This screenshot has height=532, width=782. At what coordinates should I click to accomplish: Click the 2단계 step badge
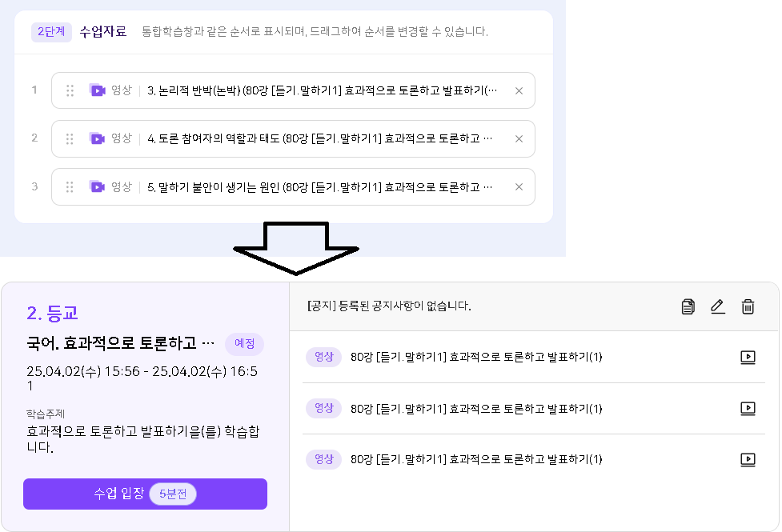[52, 32]
